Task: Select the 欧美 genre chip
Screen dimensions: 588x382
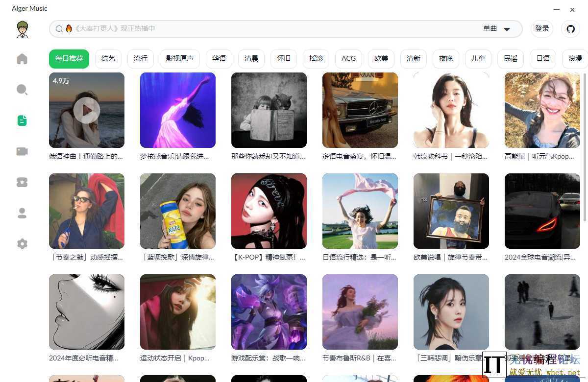Action: 381,58
